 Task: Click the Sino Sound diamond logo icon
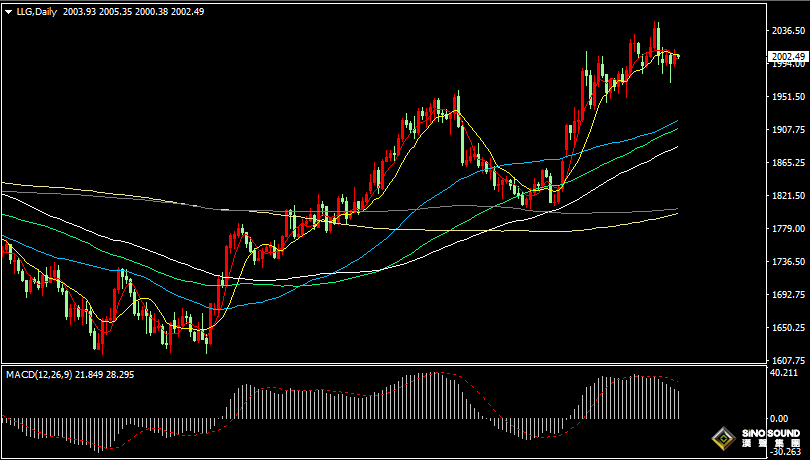(719, 437)
